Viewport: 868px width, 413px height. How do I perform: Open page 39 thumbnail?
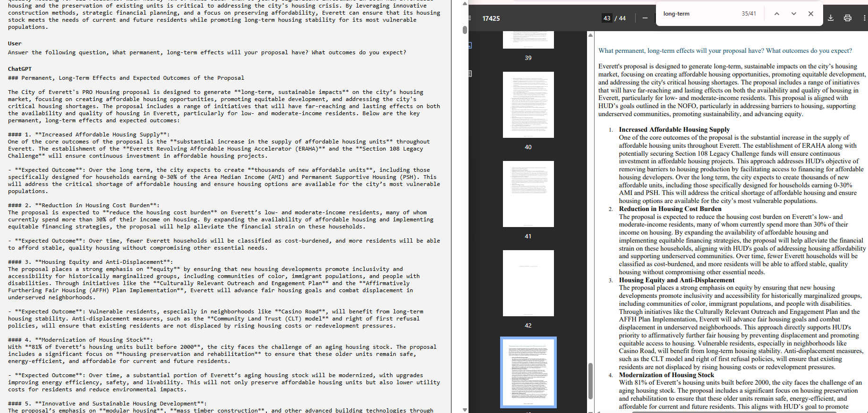coord(528,40)
